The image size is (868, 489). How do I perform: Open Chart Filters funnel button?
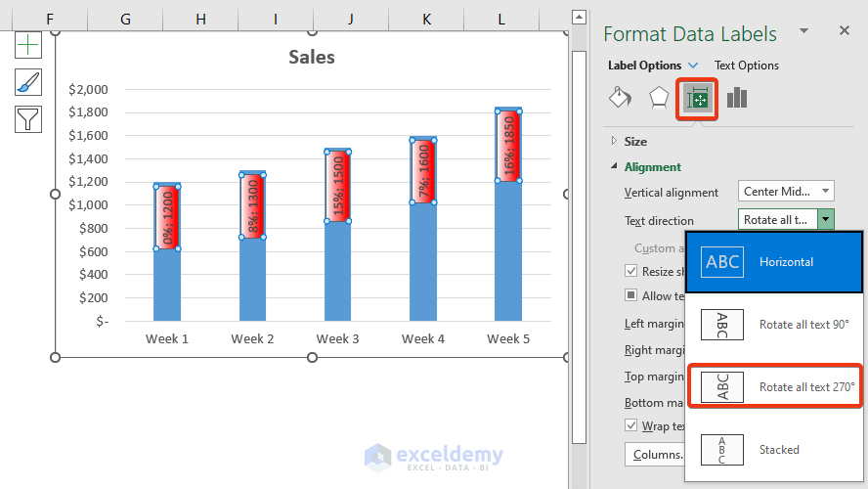click(x=28, y=119)
